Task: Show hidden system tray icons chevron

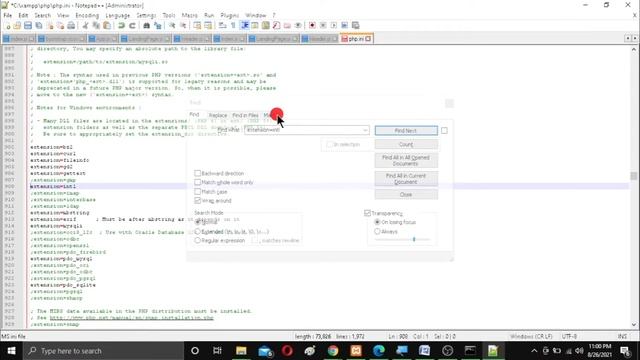Action: pyautogui.click(x=534, y=351)
